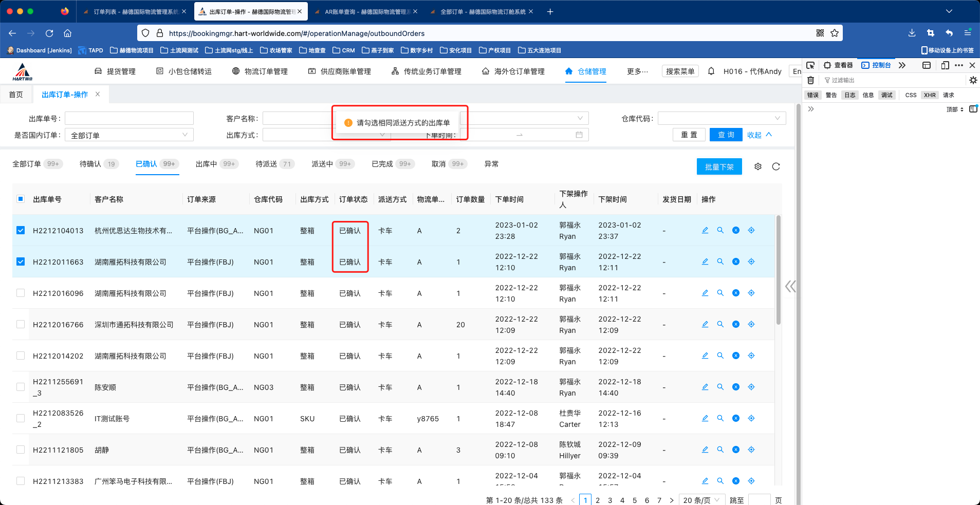980x505 pixels.
Task: Uncheck order H2212104013 checkbox
Action: pos(21,230)
